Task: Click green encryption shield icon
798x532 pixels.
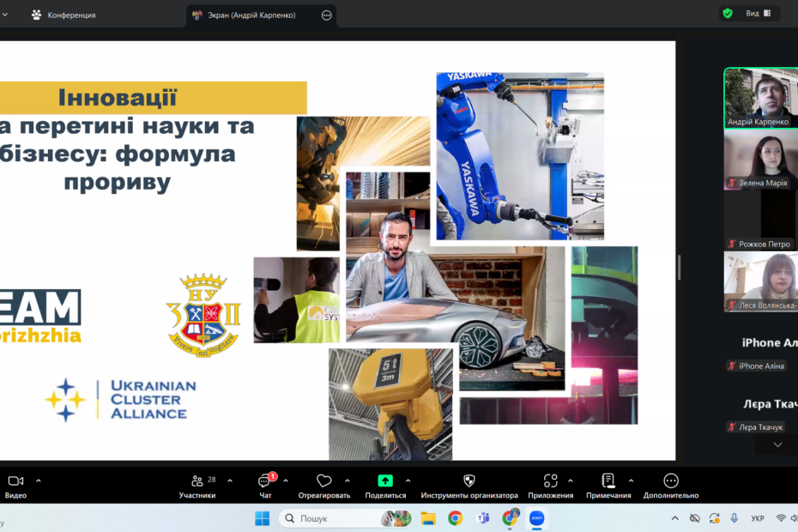Action: tap(728, 14)
